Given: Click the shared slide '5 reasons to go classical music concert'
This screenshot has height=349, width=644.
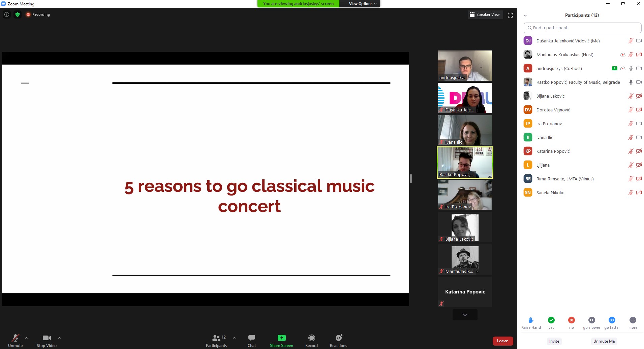Looking at the screenshot, I should click(x=206, y=179).
